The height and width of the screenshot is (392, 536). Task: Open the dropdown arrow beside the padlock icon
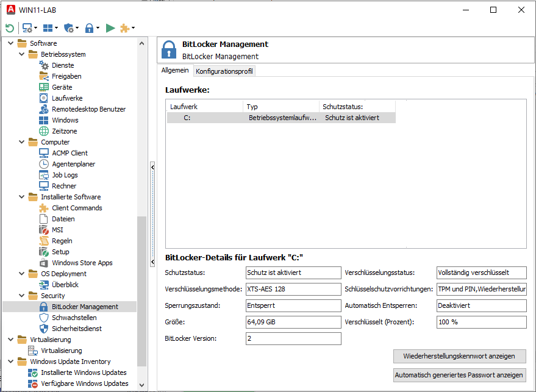pyautogui.click(x=98, y=28)
